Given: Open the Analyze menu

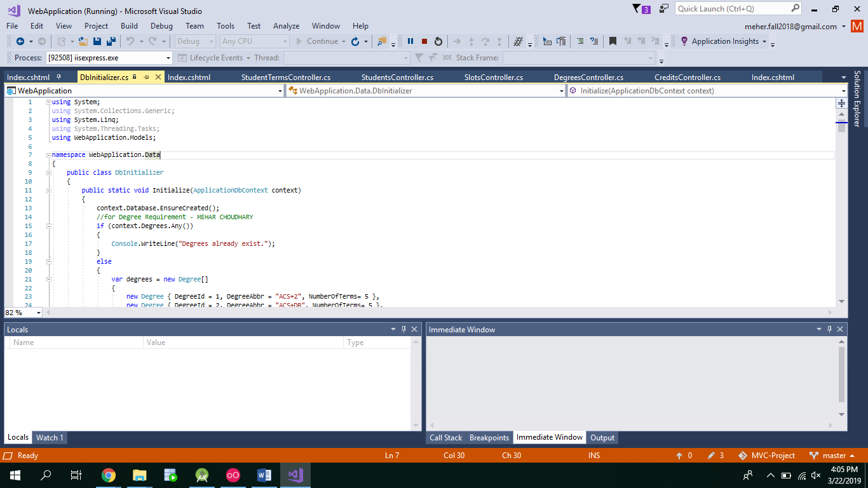Looking at the screenshot, I should click(286, 26).
